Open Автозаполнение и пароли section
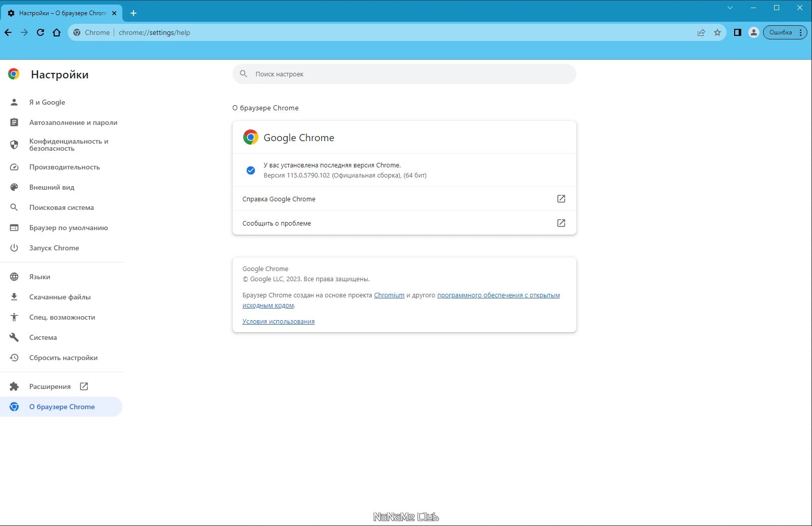The image size is (812, 526). tap(62, 122)
